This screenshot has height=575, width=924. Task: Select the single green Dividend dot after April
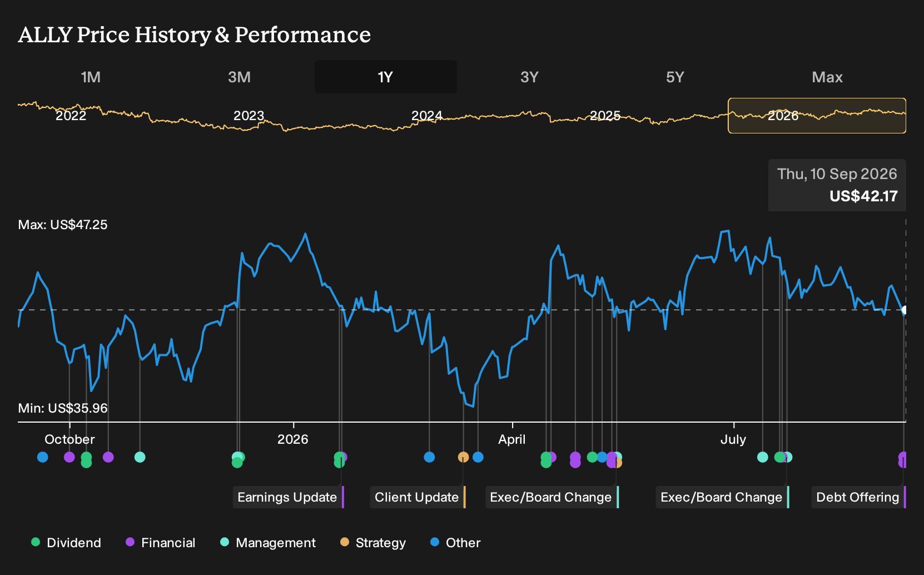pyautogui.click(x=592, y=457)
